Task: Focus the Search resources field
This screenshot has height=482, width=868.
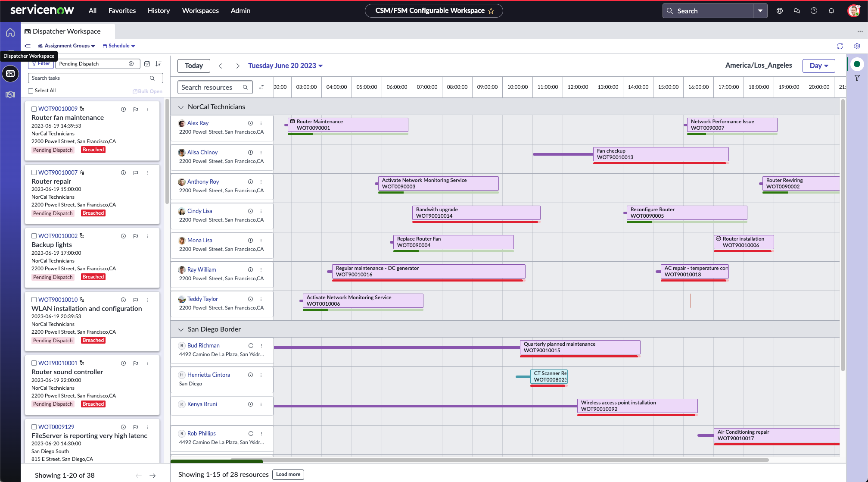Action: coord(215,87)
